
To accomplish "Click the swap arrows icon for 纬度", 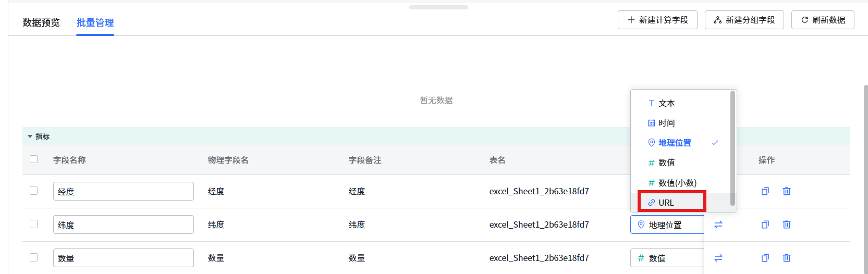I will (718, 225).
